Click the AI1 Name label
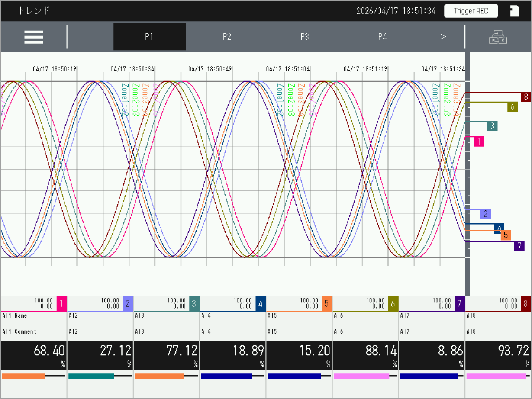 point(15,316)
